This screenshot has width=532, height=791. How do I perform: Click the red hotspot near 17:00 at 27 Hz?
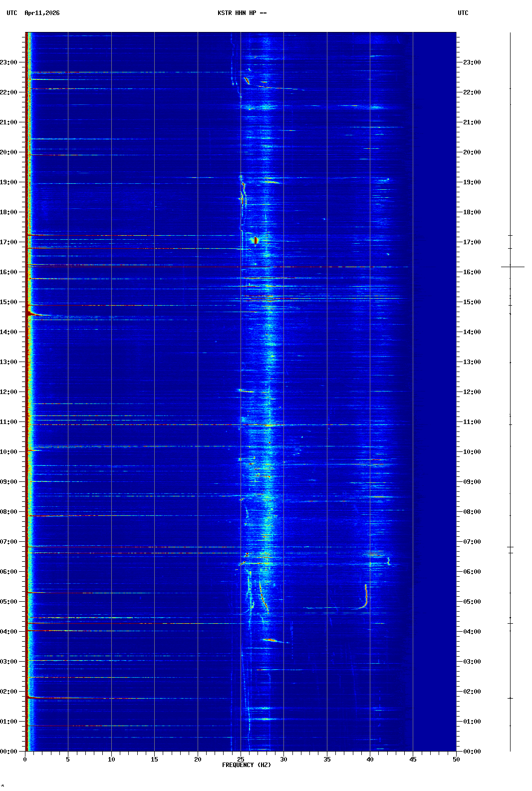click(256, 240)
